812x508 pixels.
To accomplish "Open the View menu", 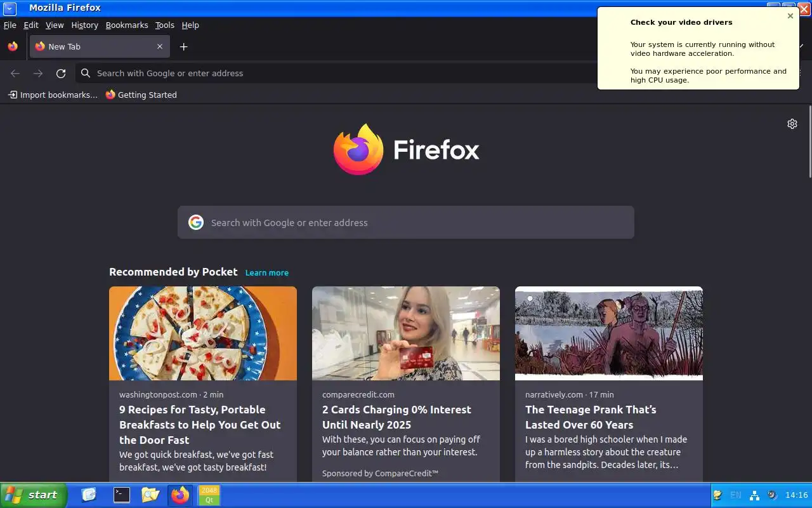I will tap(55, 25).
